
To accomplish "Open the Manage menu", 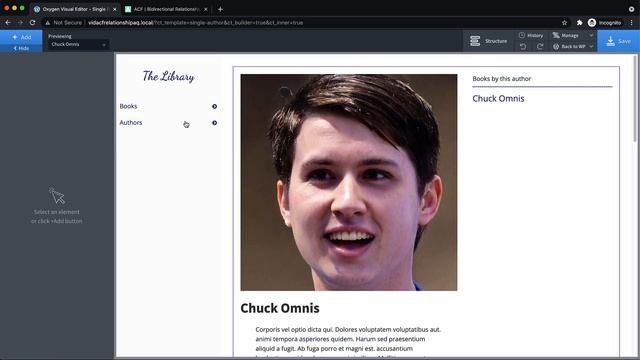I will (573, 36).
